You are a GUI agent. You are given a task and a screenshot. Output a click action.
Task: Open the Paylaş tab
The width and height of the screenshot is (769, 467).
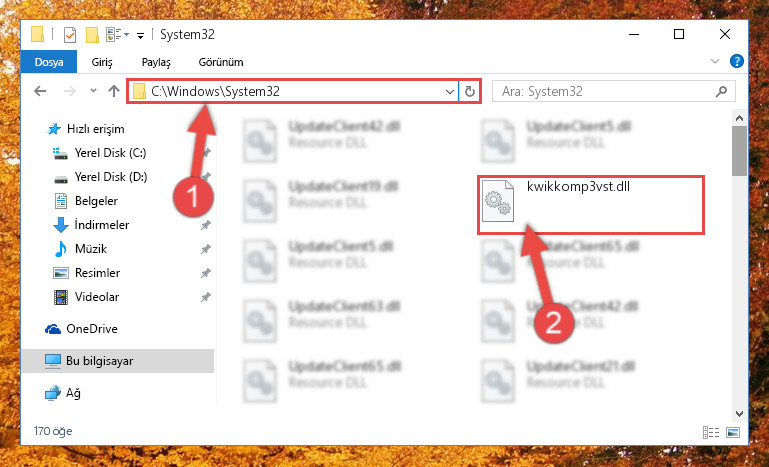(x=156, y=62)
